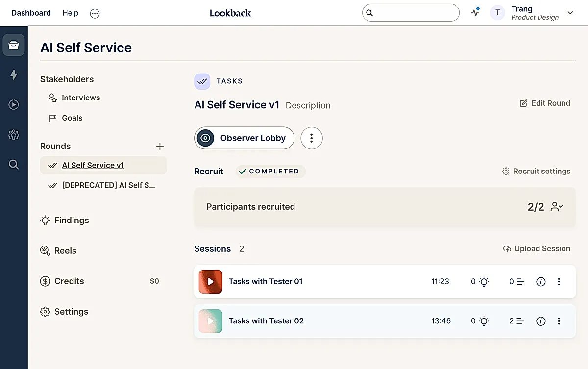Play the Tester 01 session thumbnail
The height and width of the screenshot is (369, 588).
pos(211,282)
